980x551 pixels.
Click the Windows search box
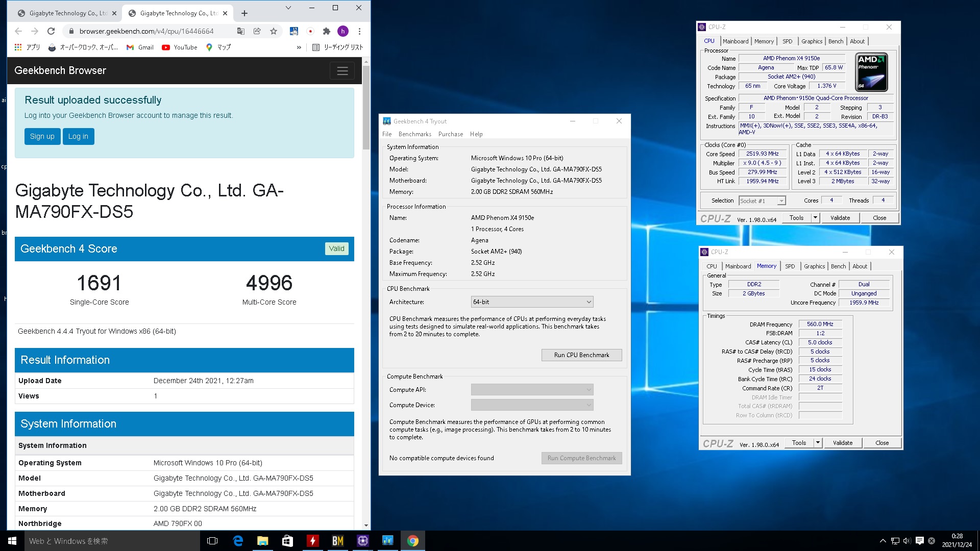[x=112, y=541]
